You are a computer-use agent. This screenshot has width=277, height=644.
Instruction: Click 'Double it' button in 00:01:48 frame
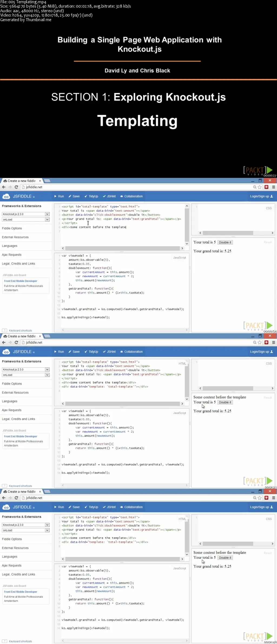point(225,558)
